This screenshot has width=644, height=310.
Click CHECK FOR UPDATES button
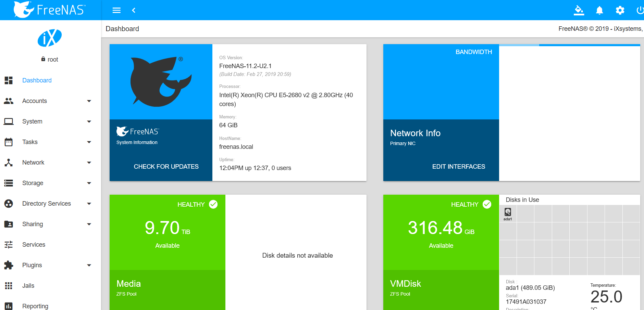click(166, 167)
